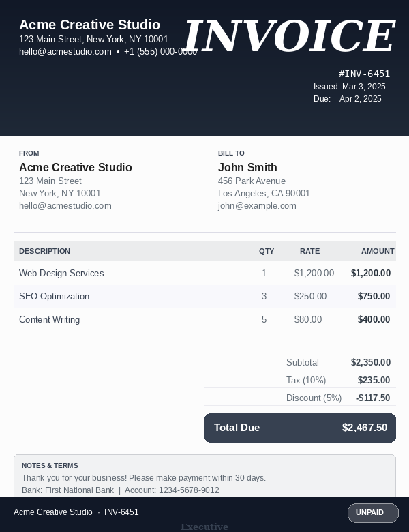Select invoice number #INV-6451 in header
The height and width of the screenshot is (532, 409).
coord(364,74)
